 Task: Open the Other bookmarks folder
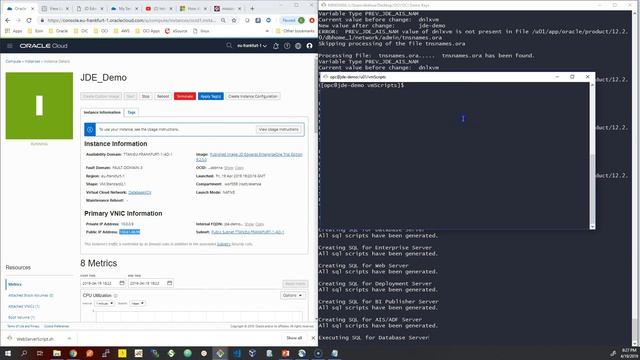[x=295, y=31]
